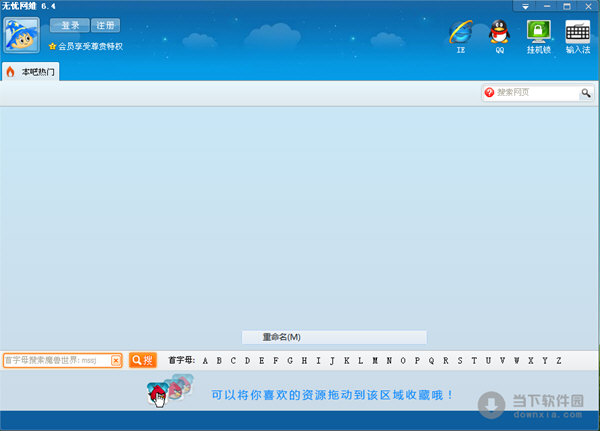This screenshot has height=431, width=600.
Task: Select the 重命名(M) menu item
Action: 334,337
